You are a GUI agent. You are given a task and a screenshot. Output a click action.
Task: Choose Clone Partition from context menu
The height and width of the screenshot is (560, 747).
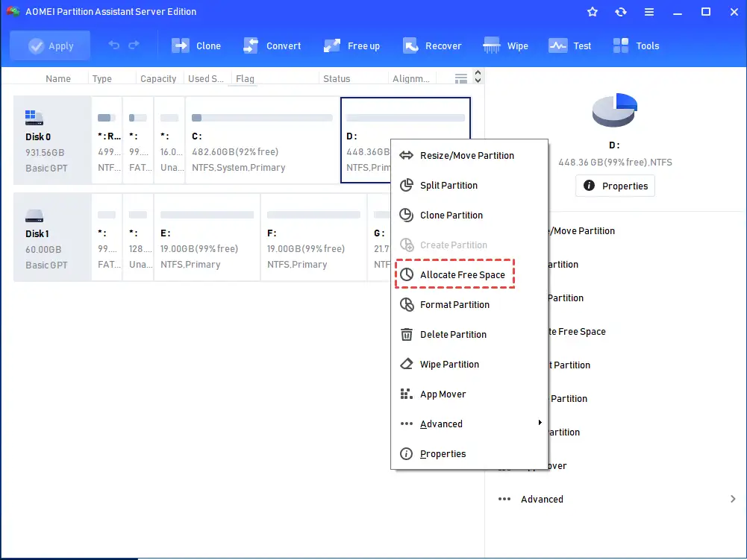(x=469, y=215)
